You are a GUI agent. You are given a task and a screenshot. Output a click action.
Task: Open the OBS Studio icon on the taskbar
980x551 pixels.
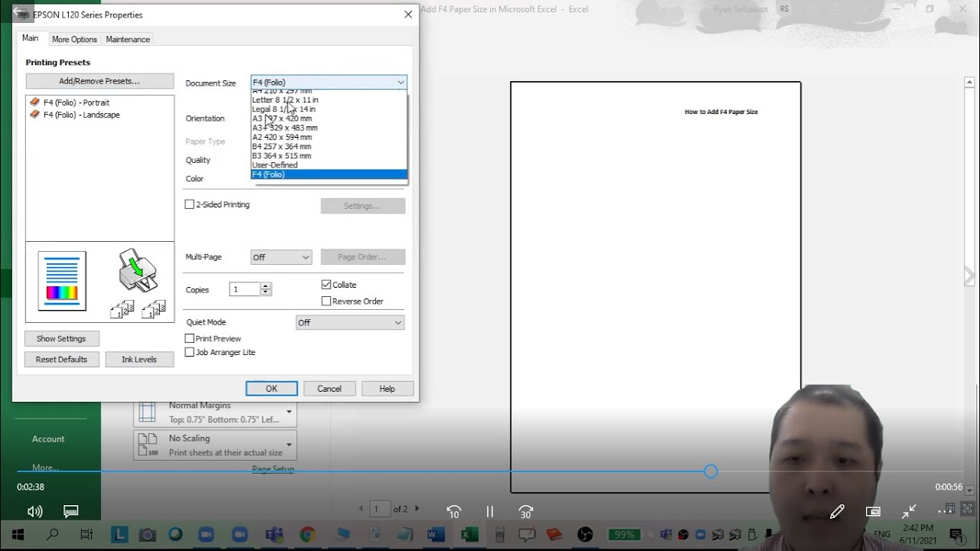tap(585, 534)
